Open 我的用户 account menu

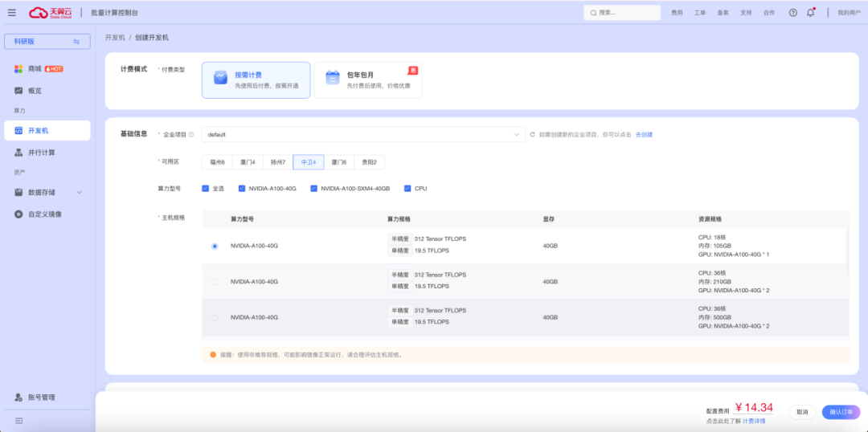point(849,12)
